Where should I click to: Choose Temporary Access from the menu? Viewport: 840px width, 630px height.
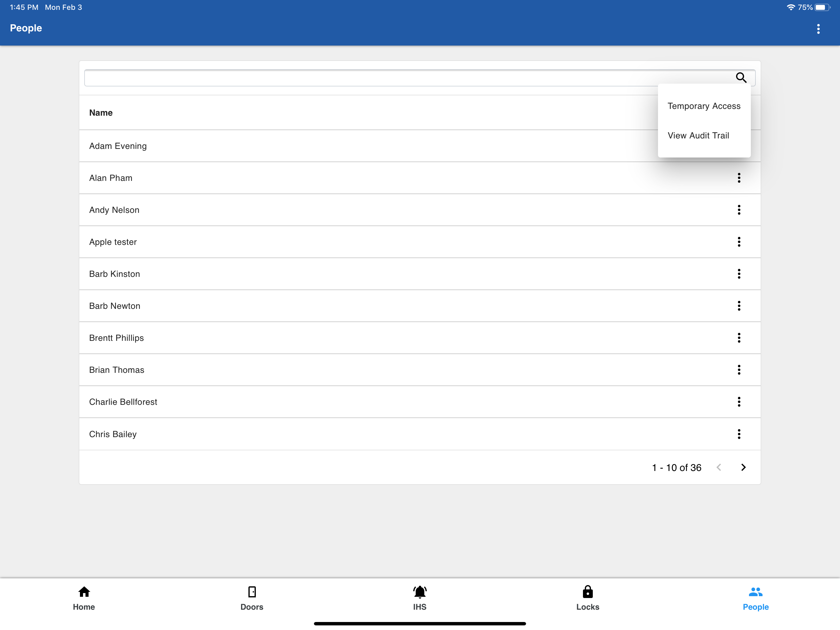point(704,106)
